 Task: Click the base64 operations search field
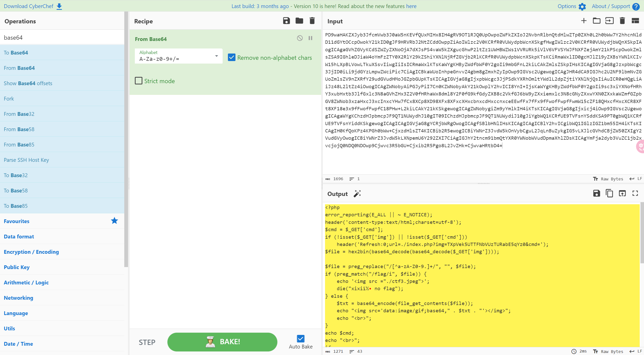click(62, 37)
